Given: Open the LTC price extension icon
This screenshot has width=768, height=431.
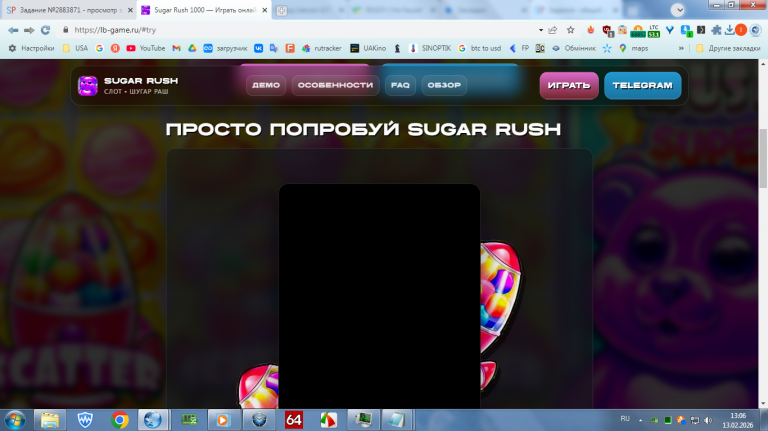Looking at the screenshot, I should pos(654,31).
